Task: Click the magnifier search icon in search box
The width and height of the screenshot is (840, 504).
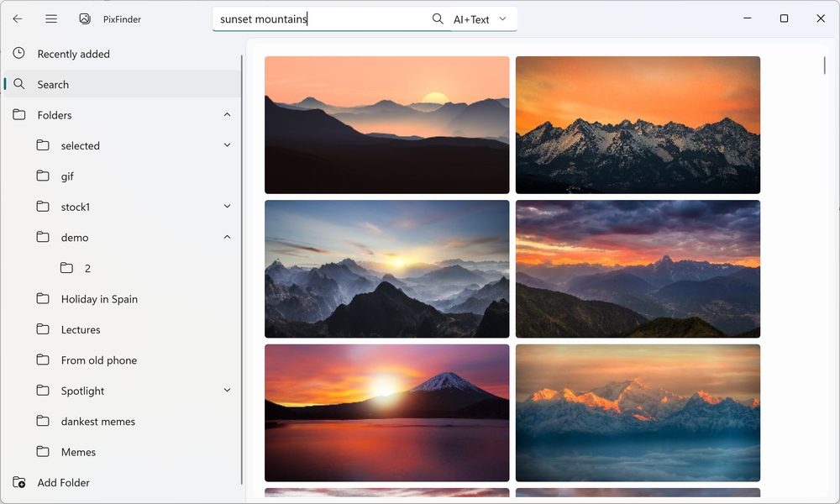Action: click(437, 18)
